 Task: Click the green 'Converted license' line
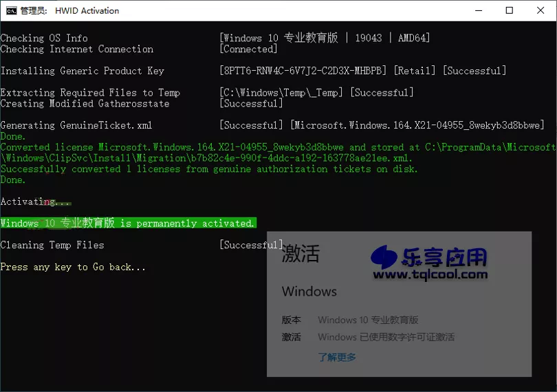coord(278,147)
